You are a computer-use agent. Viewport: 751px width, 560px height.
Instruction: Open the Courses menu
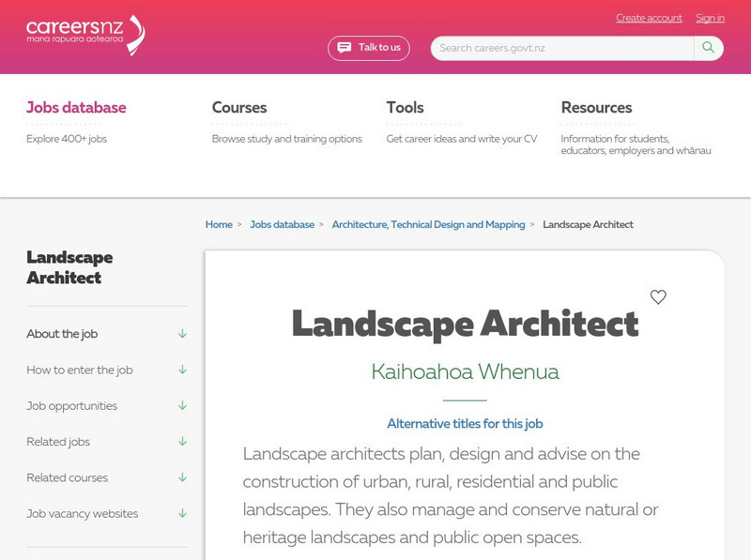pyautogui.click(x=239, y=108)
